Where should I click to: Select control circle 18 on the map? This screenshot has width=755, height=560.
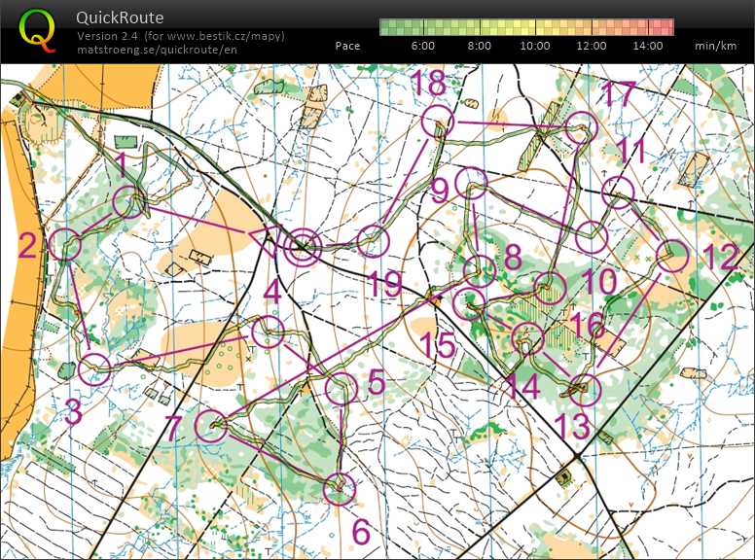point(439,122)
